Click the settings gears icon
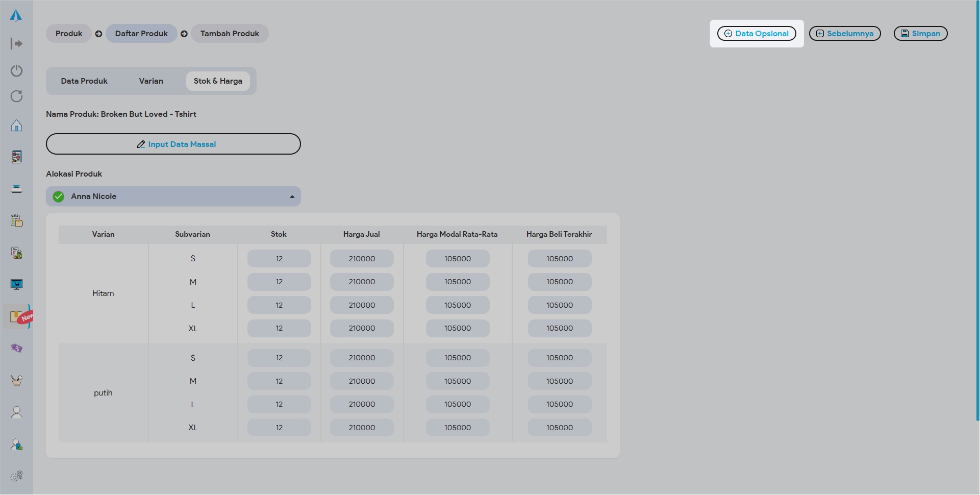The width and height of the screenshot is (980, 495). 16,476
